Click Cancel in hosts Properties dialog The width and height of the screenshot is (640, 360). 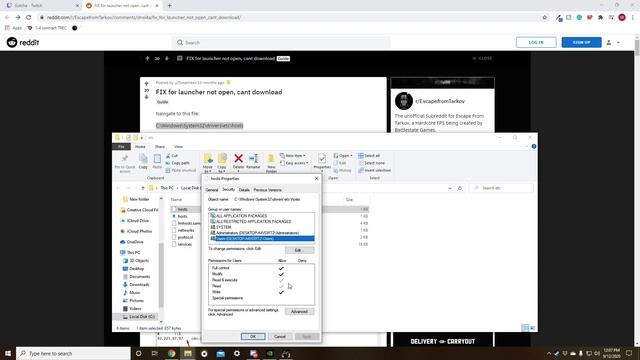280,336
